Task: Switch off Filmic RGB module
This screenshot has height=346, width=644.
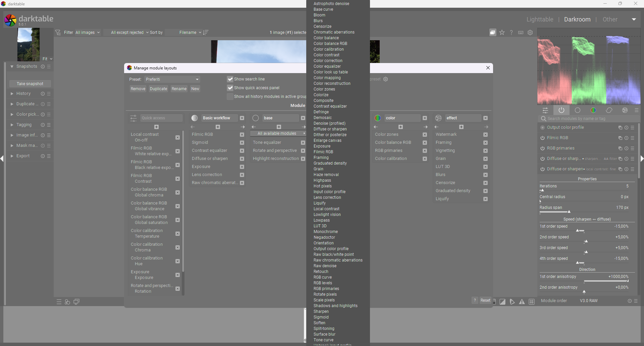Action: (542, 138)
